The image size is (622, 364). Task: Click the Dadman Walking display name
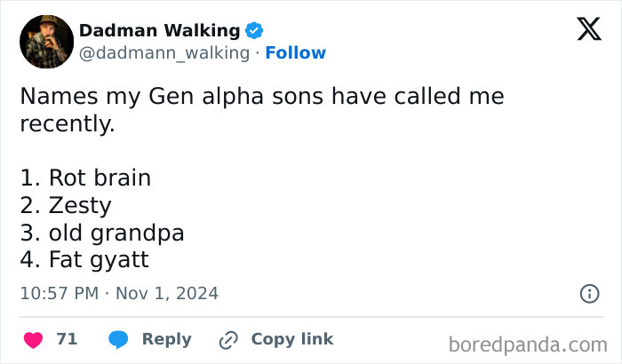tap(159, 30)
